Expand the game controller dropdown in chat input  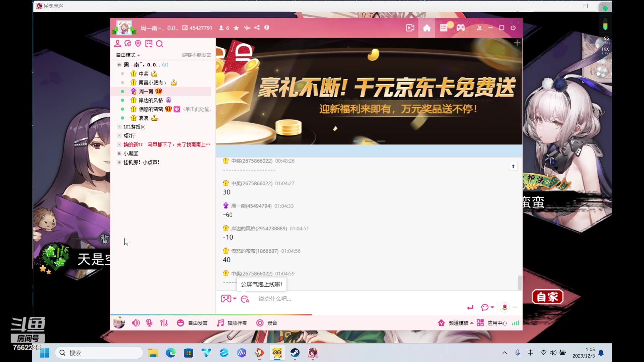235,299
